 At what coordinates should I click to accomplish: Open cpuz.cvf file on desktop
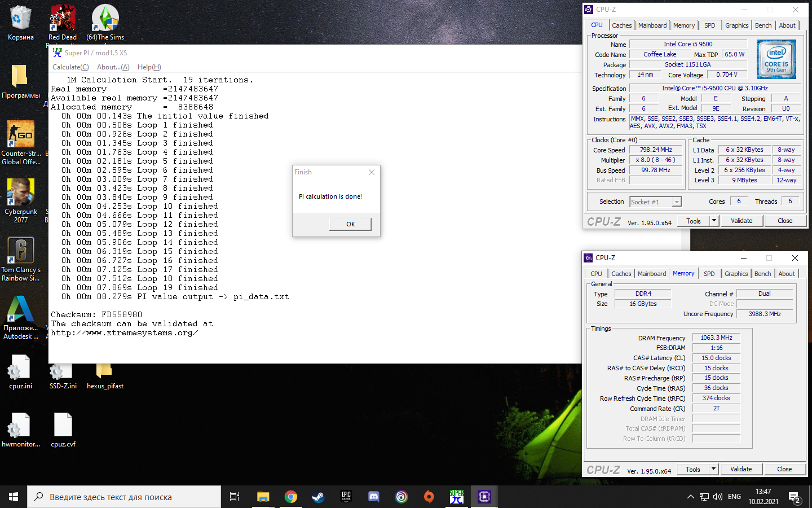click(x=63, y=430)
